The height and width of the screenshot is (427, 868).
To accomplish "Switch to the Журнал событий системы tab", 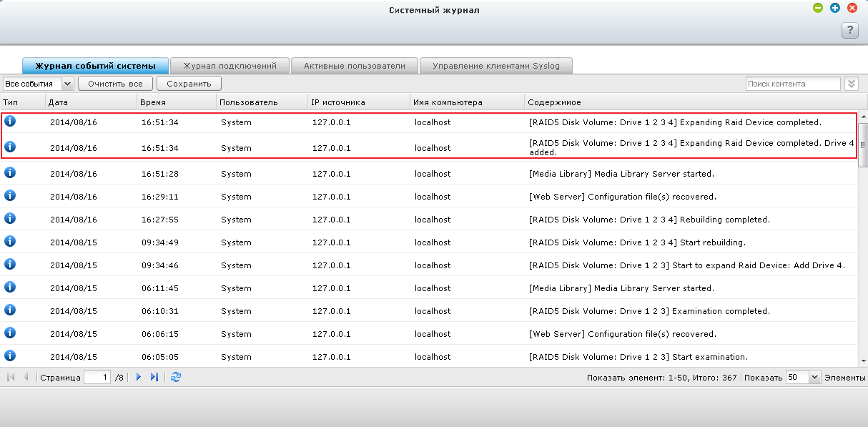I will [96, 66].
